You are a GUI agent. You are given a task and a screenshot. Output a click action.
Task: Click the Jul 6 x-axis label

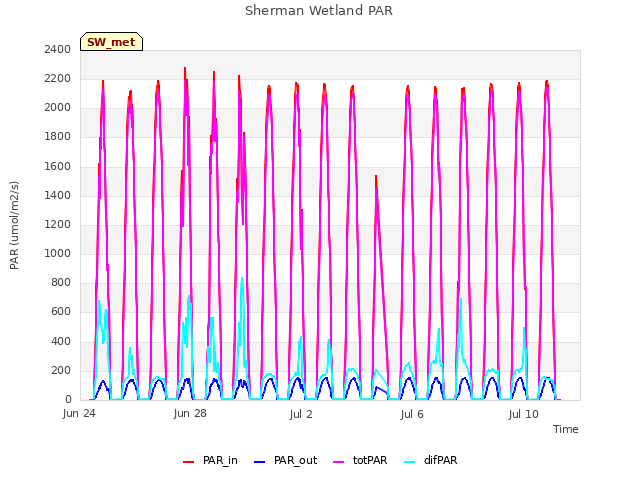pos(412,414)
